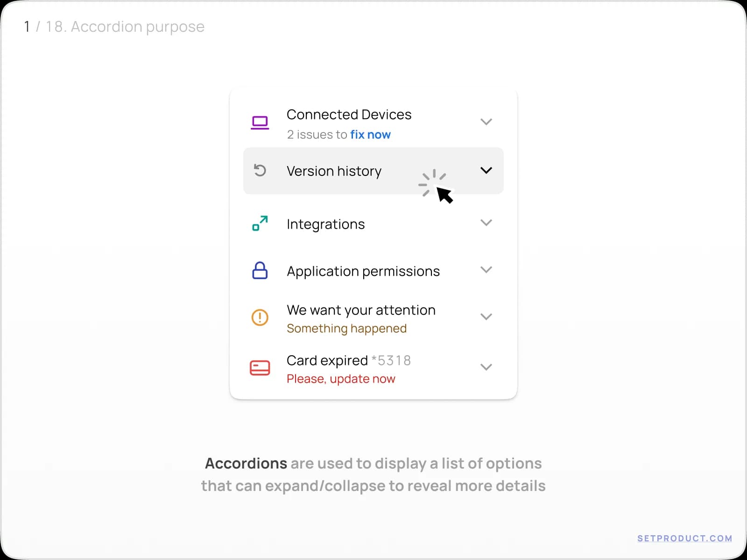This screenshot has width=747, height=560.
Task: Click the Integrations external-link icon
Action: [260, 224]
